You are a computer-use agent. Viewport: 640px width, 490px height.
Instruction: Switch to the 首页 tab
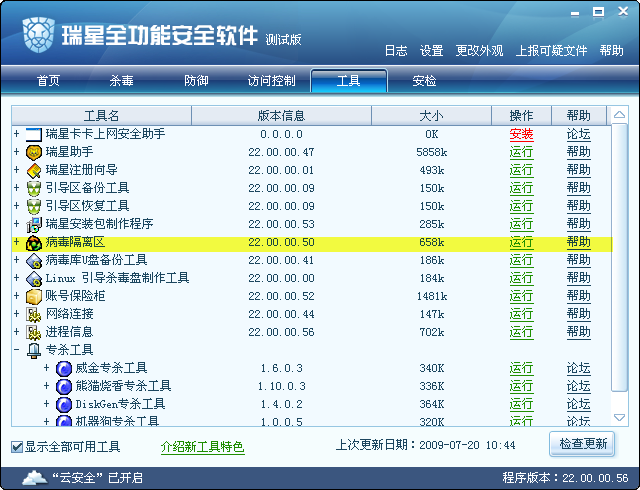click(x=49, y=80)
